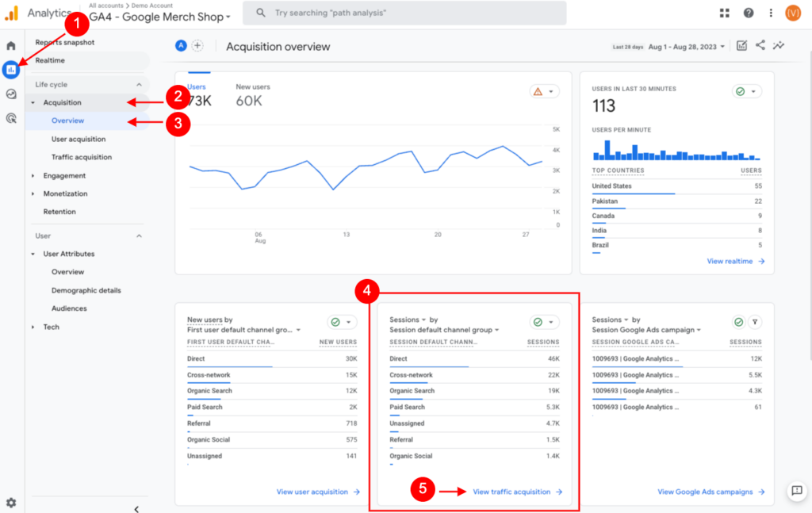812x513 pixels.
Task: Click the share report icon
Action: coord(760,45)
